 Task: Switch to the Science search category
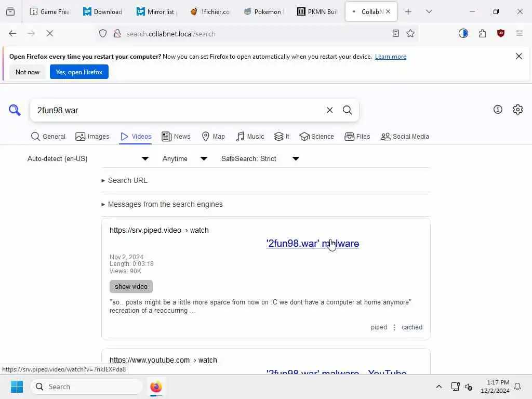click(x=316, y=137)
